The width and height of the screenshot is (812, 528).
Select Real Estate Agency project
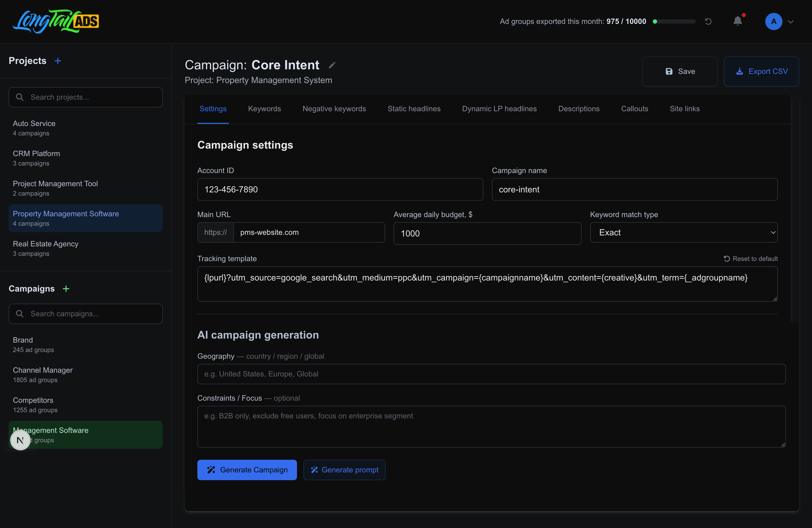86,249
